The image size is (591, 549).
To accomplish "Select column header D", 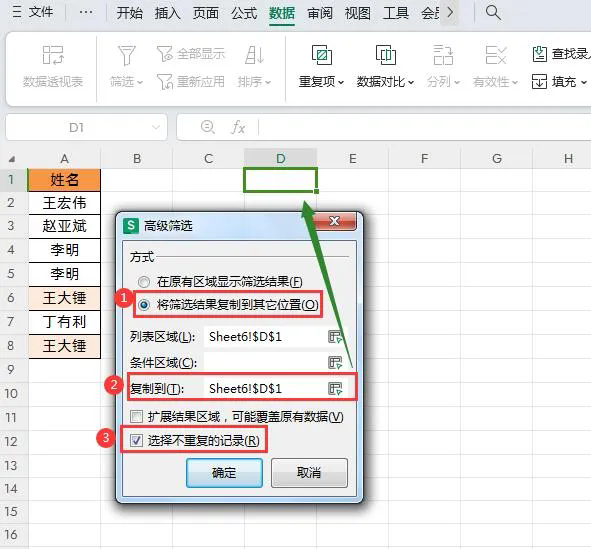I will (x=280, y=159).
